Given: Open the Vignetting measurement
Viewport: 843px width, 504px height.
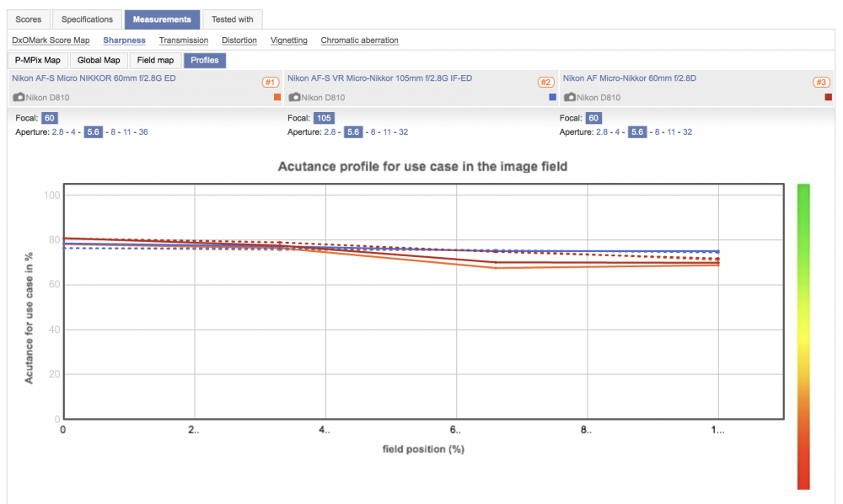Looking at the screenshot, I should tap(288, 40).
